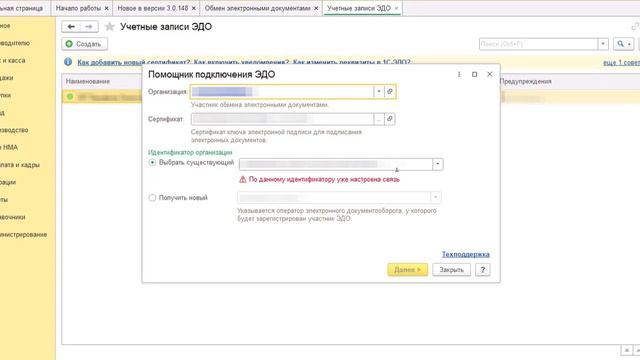Switch to the Начало работы tab

tap(78, 8)
